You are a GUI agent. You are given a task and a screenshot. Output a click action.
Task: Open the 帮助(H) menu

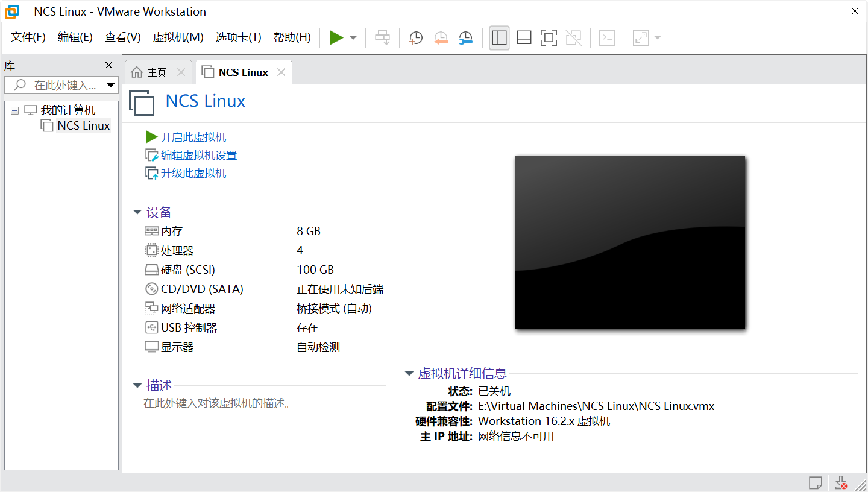292,37
